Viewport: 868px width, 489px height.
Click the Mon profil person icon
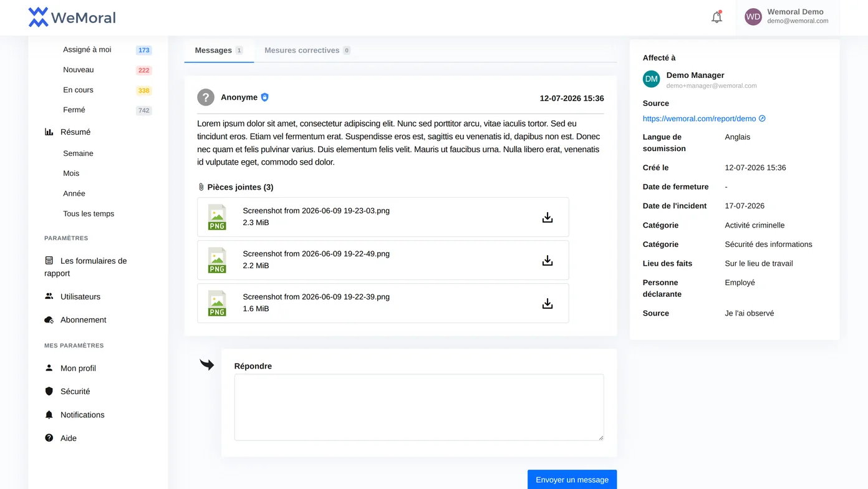click(49, 368)
